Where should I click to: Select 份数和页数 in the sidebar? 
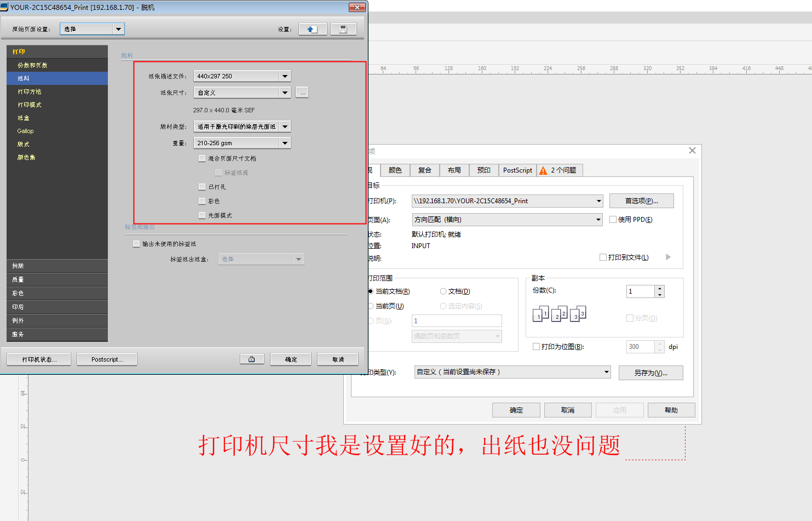(57, 65)
